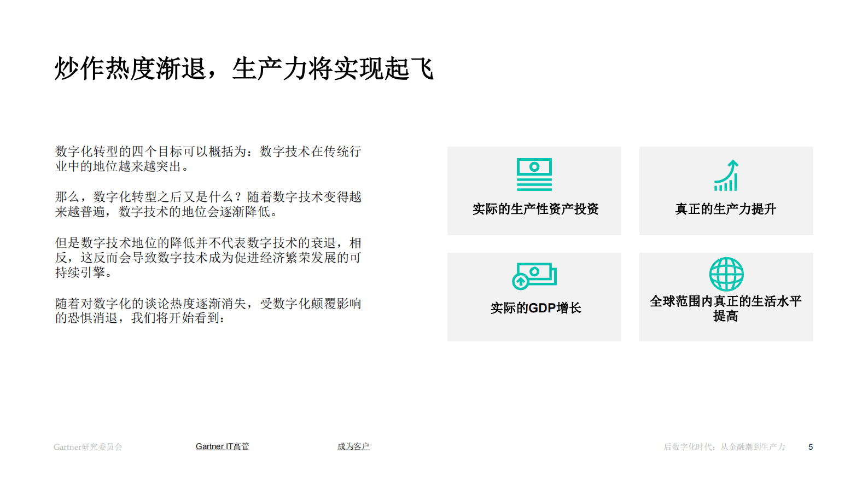
Task: Click the cash with up-arrow GDP icon
Action: point(534,276)
